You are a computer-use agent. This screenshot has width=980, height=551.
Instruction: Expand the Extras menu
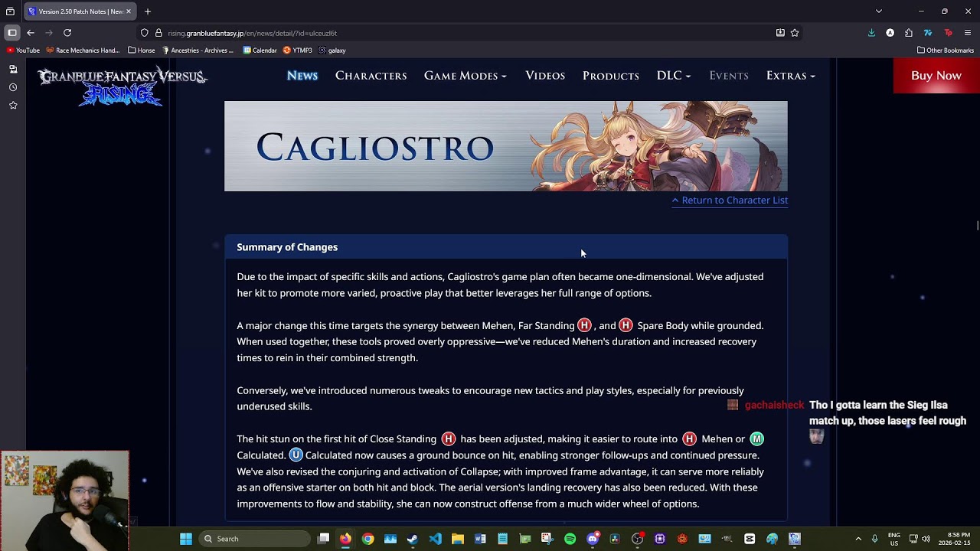pos(790,76)
